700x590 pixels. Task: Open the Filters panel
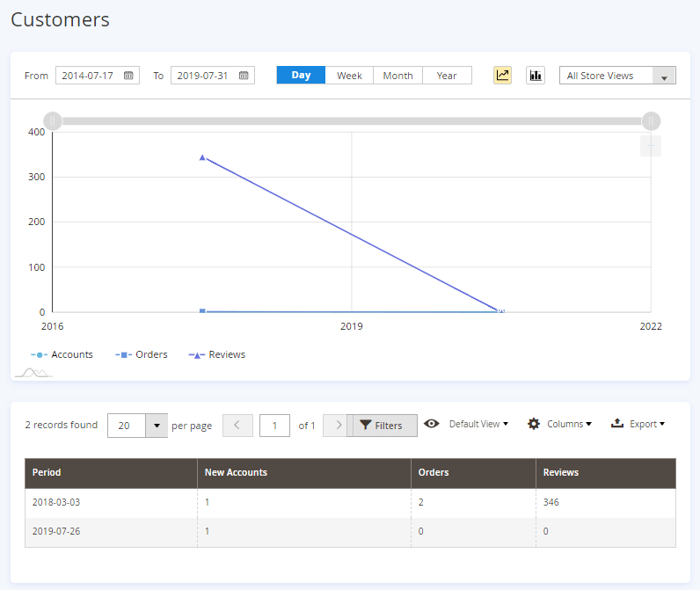click(x=382, y=426)
